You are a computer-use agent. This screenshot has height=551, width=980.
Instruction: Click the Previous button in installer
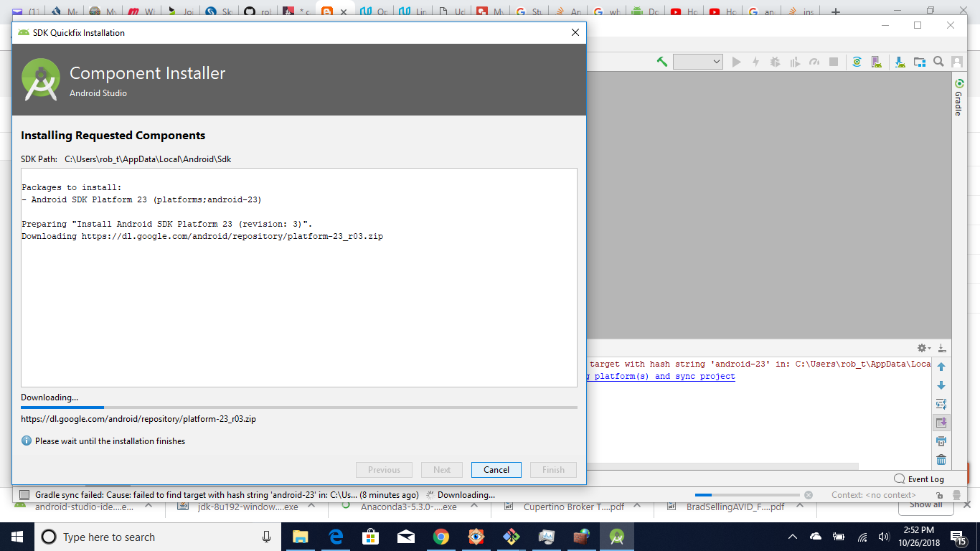[384, 470]
